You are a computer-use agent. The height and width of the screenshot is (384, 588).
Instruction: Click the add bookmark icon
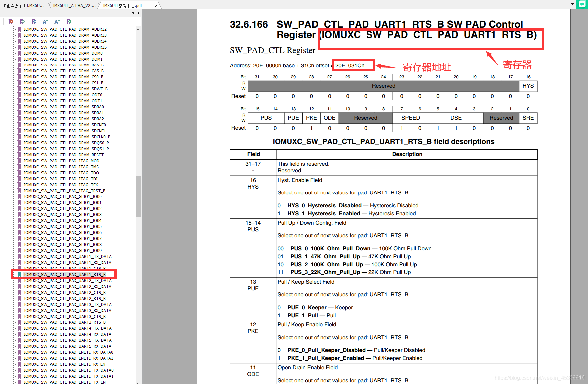(22, 22)
